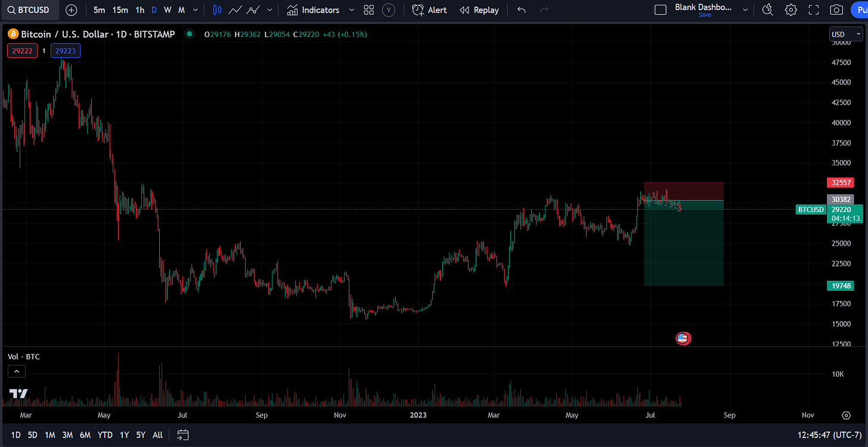This screenshot has width=868, height=447.
Task: Add symbol with the plus circle icon
Action: [x=71, y=10]
